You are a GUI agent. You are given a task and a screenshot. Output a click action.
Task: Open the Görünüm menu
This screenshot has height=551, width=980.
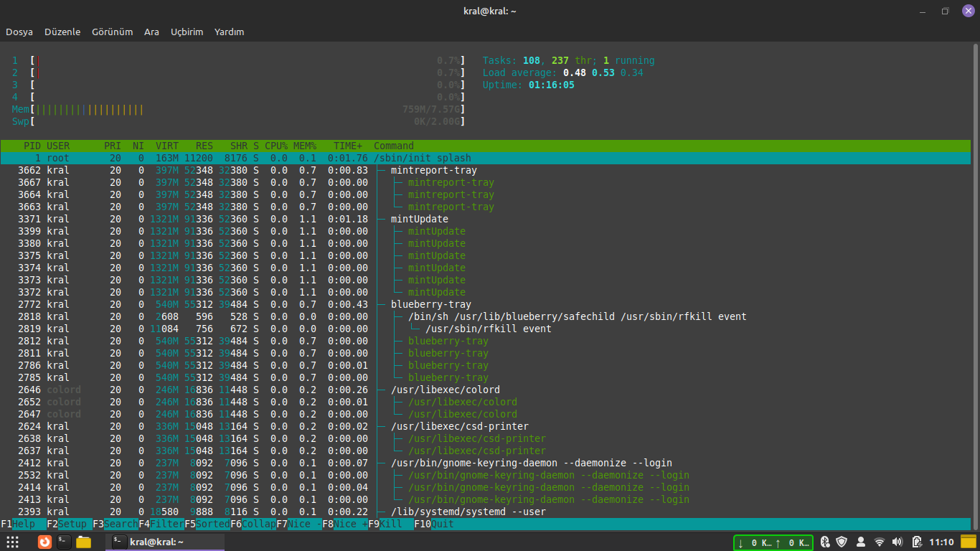(112, 32)
